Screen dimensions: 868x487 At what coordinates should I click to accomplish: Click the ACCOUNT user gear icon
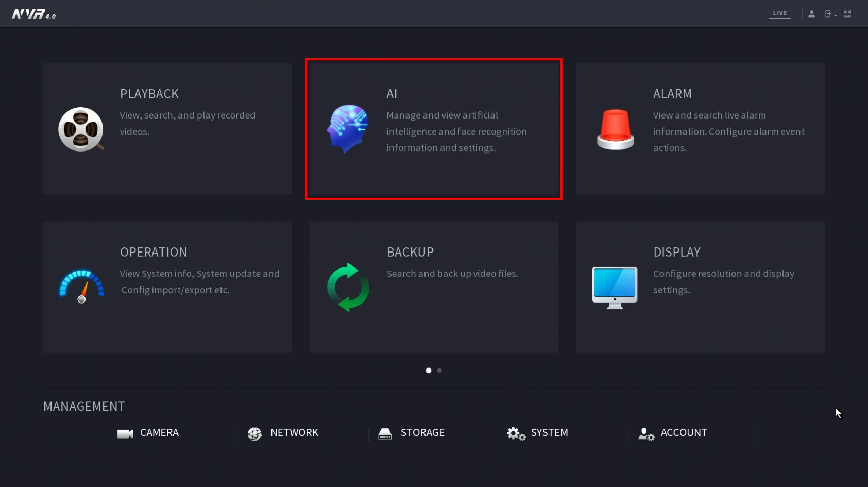646,434
